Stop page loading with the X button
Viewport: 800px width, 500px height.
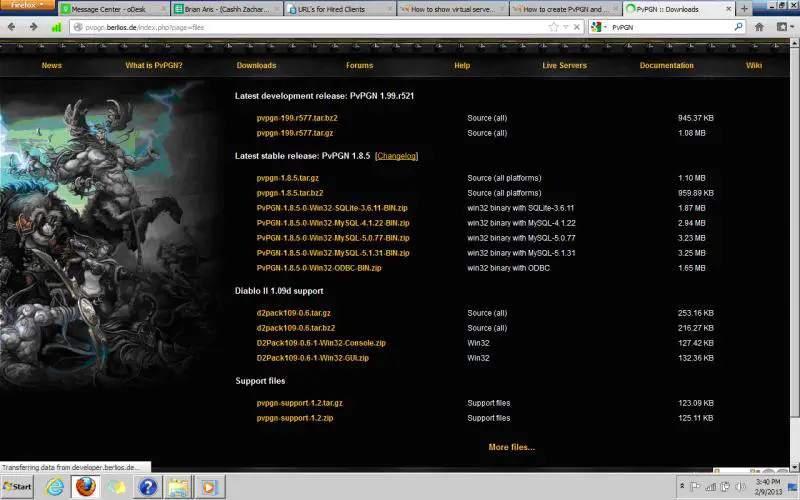click(577, 27)
